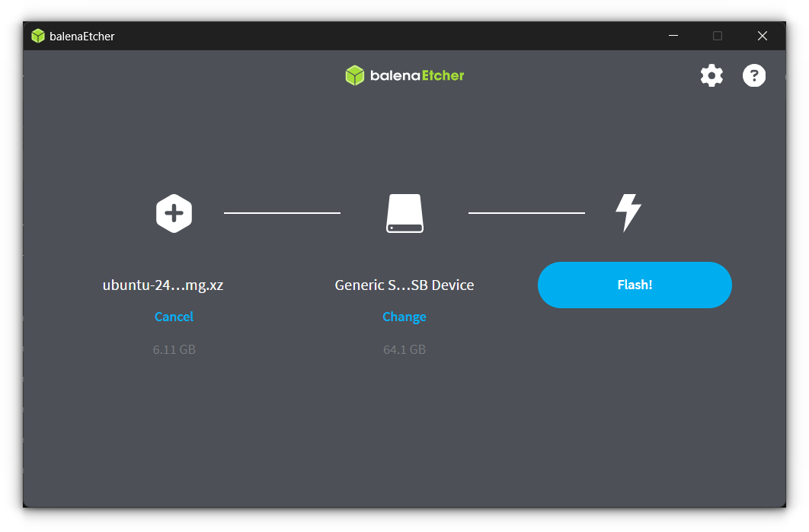Click the 64.1 GB drive size text
Screen dimensions: 809x532
(x=404, y=350)
